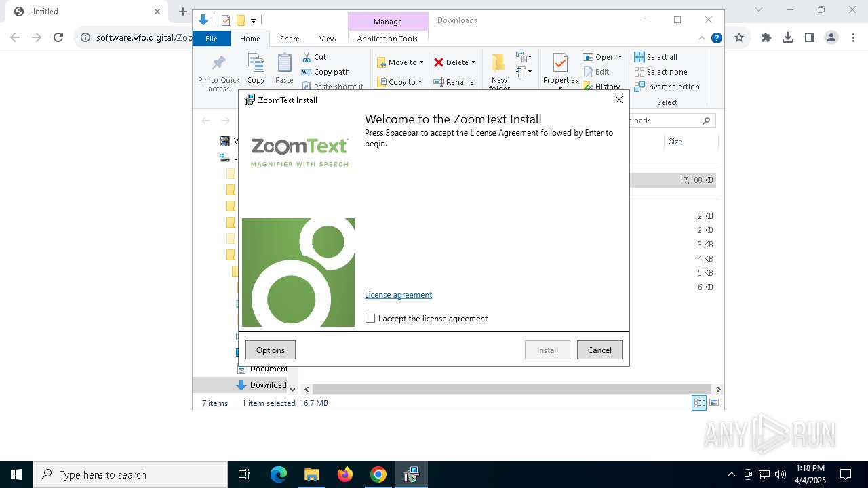
Task: Toggle Chrome side panel icon
Action: [x=810, y=37]
